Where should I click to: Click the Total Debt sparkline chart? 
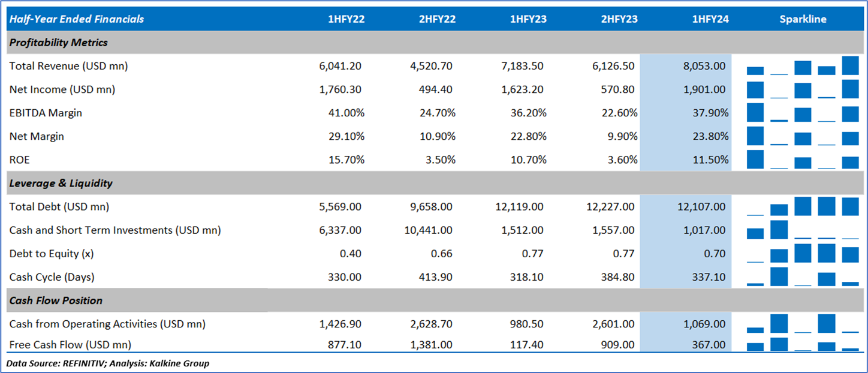[803, 206]
